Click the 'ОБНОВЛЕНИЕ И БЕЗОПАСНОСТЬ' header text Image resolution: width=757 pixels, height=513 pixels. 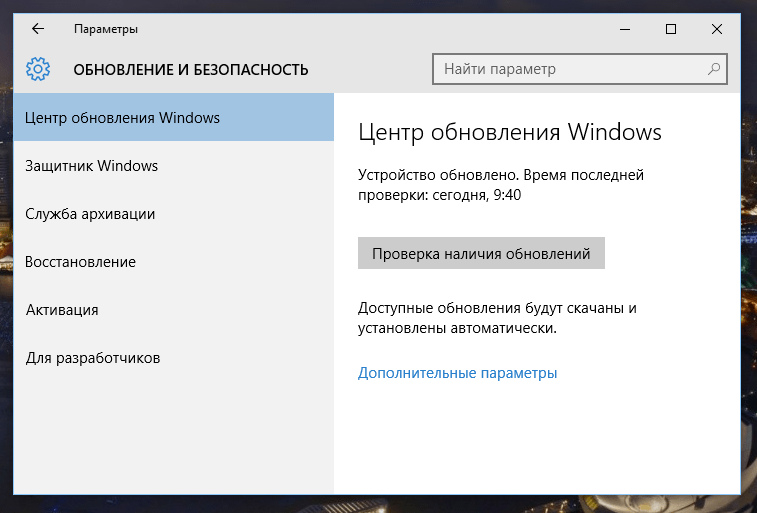coord(191,70)
